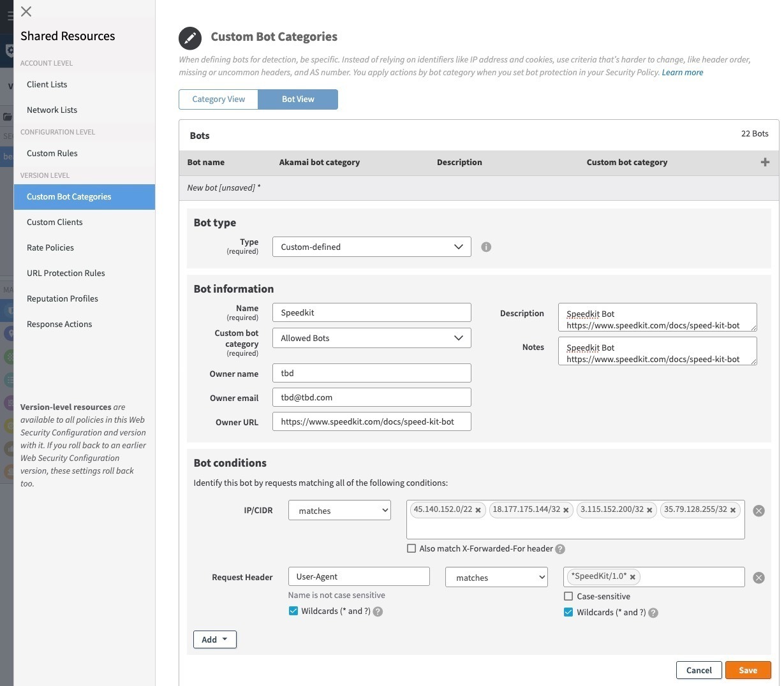Click the Akamai bot category column header
Viewport: 784px width, 686px height.
point(319,162)
